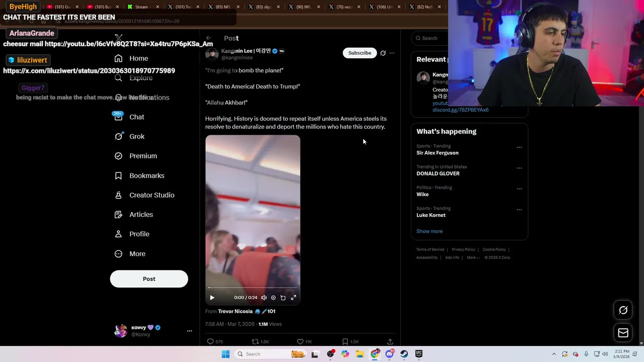644x362 pixels.
Task: Open the Kangmin Lee profile avatar on the post
Action: pos(212,54)
